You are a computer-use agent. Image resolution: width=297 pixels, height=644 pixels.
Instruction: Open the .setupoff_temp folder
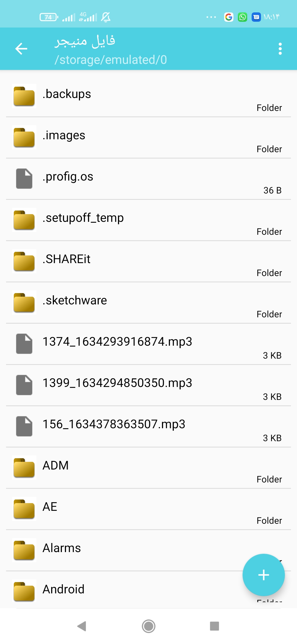pos(148,220)
